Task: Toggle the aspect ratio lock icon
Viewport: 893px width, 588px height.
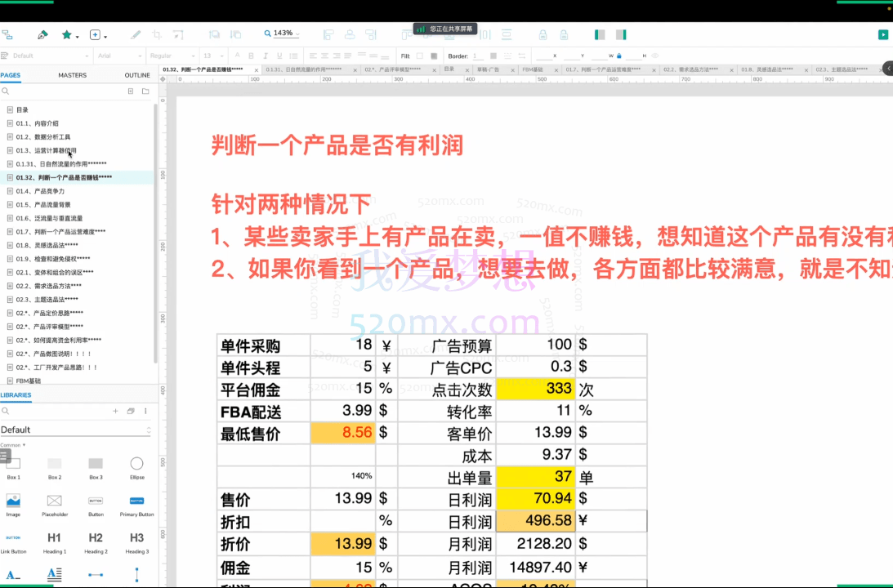Action: 619,56
